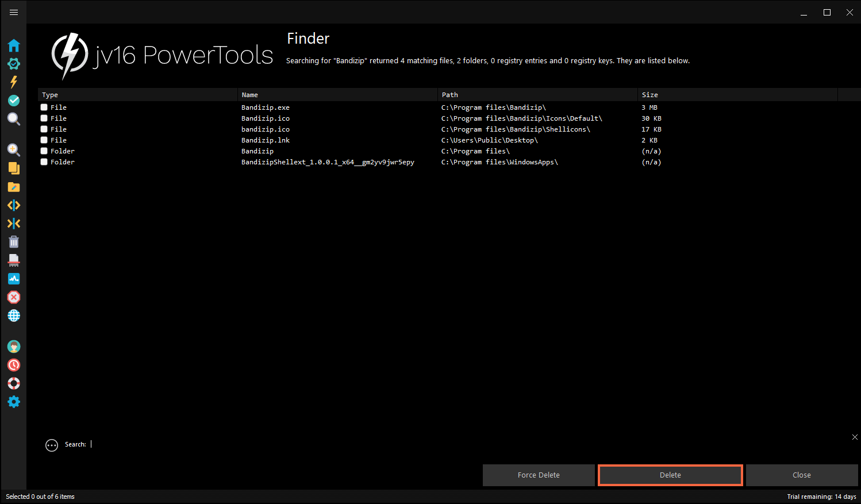Image resolution: width=861 pixels, height=504 pixels.
Task: Open search options ellipsis icon beside Search
Action: [x=52, y=445]
